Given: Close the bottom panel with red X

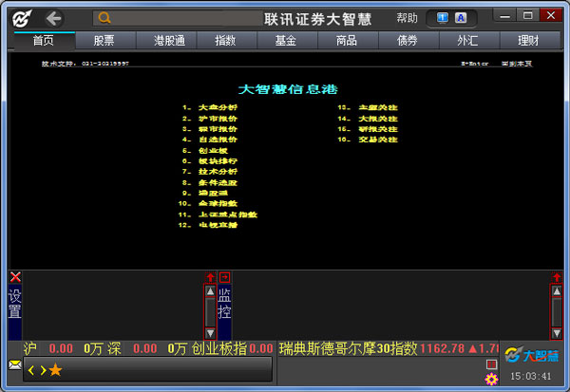Looking at the screenshot, I should [x=15, y=277].
